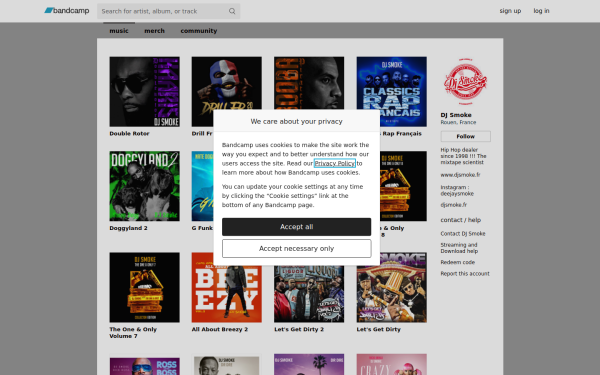Accept all cookies

pos(297,227)
